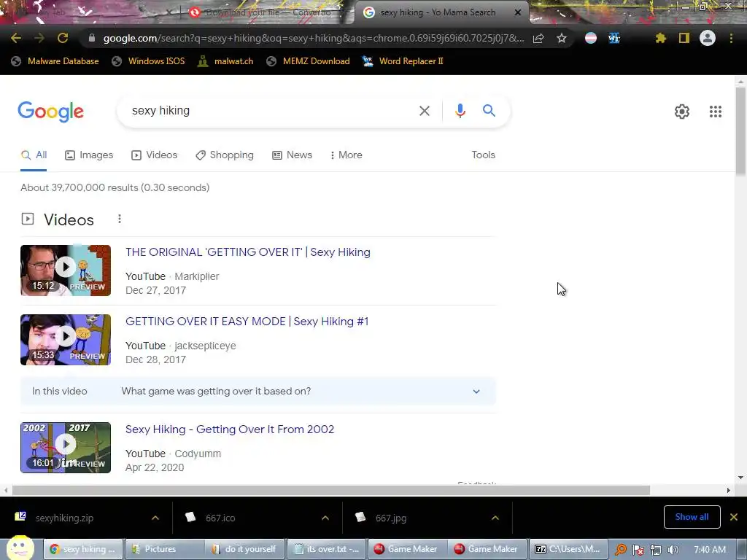The image size is (747, 560).
Task: Open search Tools
Action: pos(483,155)
